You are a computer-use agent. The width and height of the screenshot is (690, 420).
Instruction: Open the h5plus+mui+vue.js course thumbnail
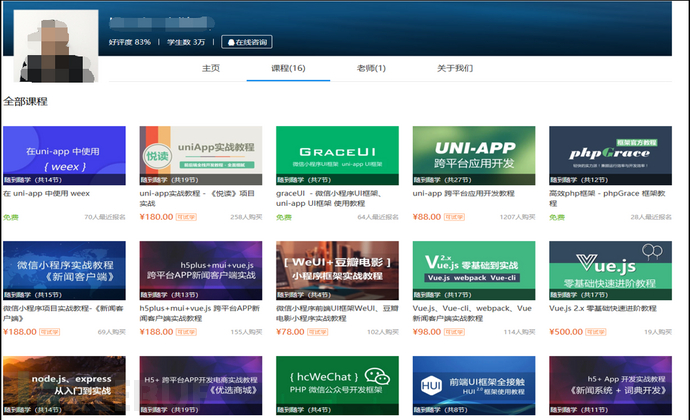pyautogui.click(x=201, y=270)
